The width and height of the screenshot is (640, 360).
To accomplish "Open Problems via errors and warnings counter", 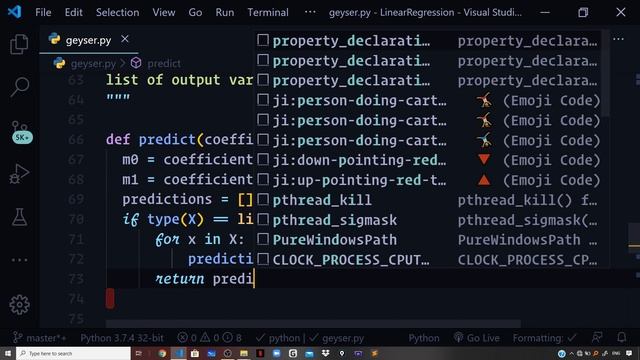I will pos(209,338).
